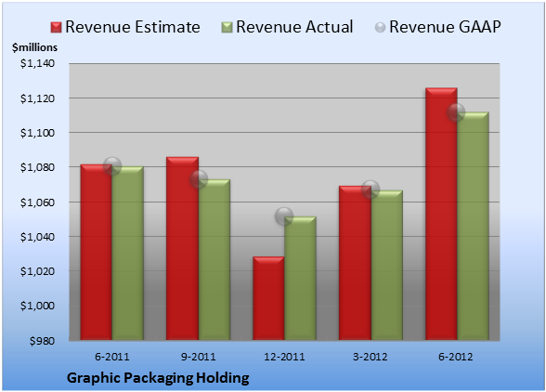
Task: Click the 3-2012 x-axis label
Action: (370, 357)
